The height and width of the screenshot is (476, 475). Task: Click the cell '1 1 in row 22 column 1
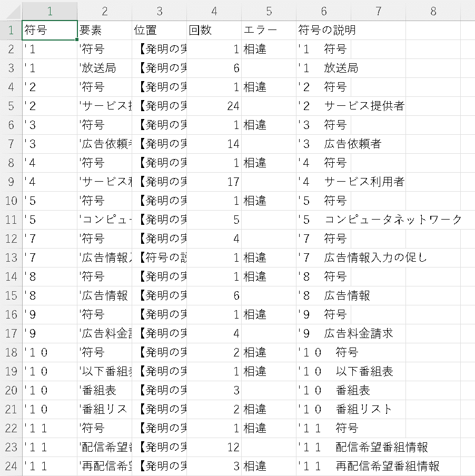[x=50, y=428]
